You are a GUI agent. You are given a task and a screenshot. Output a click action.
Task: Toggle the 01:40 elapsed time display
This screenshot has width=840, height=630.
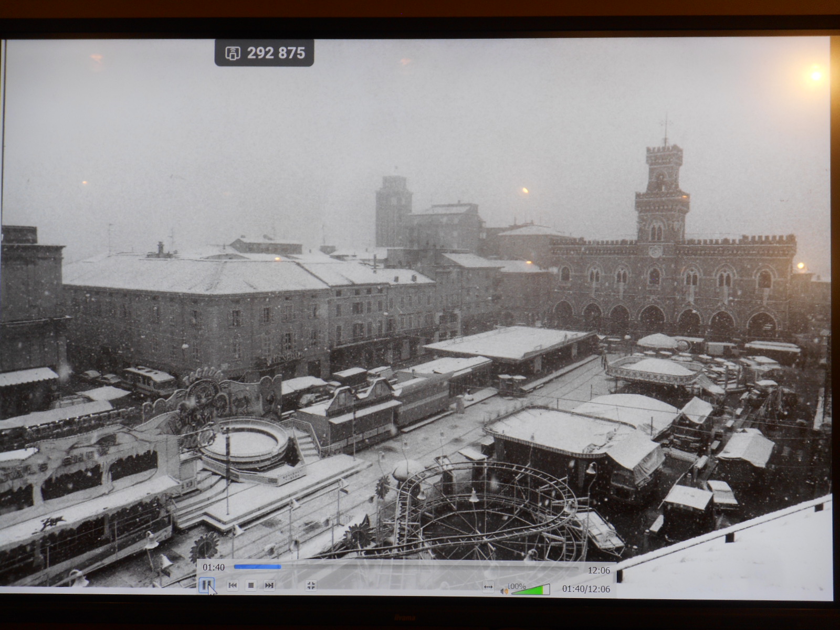coord(214,568)
